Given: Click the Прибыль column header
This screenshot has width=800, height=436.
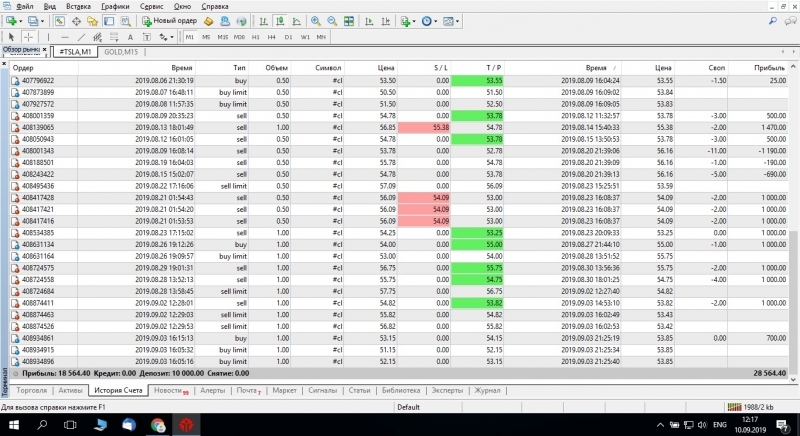Looking at the screenshot, I should (x=770, y=67).
